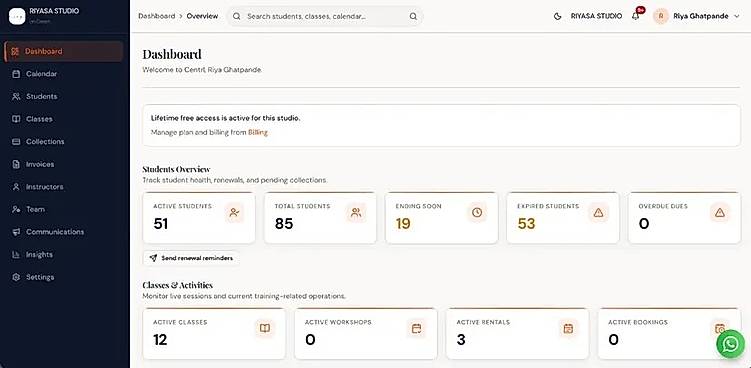The image size is (751, 368).
Task: Click the RIYASA STUDIO header label
Action: tap(596, 16)
